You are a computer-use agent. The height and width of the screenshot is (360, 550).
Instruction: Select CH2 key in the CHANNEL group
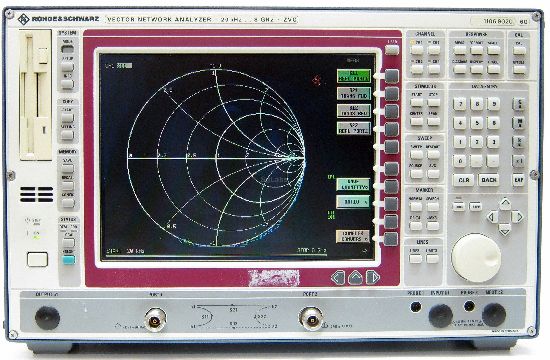pyautogui.click(x=434, y=50)
